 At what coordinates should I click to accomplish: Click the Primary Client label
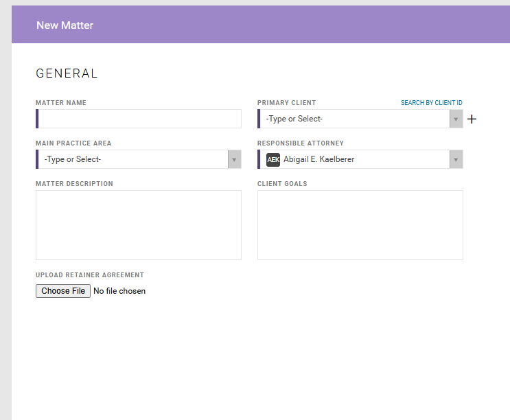(x=286, y=103)
